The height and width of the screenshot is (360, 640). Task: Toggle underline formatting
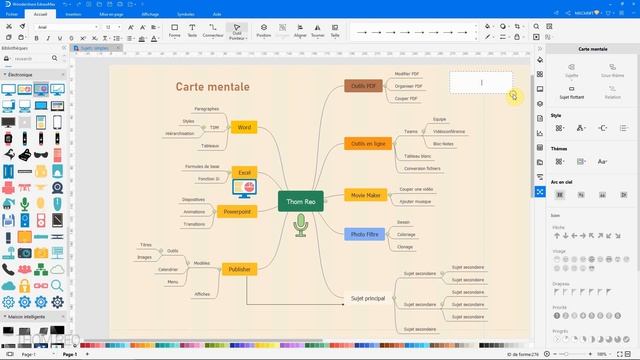pyautogui.click(x=60, y=38)
